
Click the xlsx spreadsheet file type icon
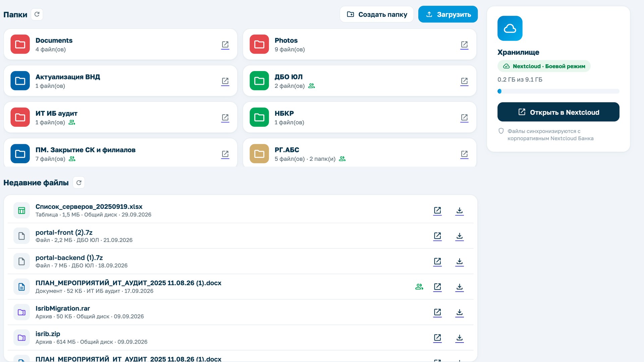pyautogui.click(x=21, y=210)
